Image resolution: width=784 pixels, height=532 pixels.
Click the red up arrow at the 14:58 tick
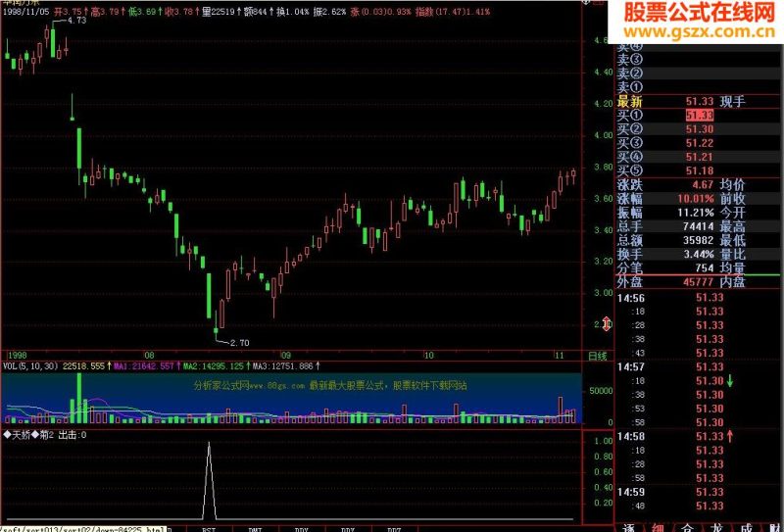729,437
